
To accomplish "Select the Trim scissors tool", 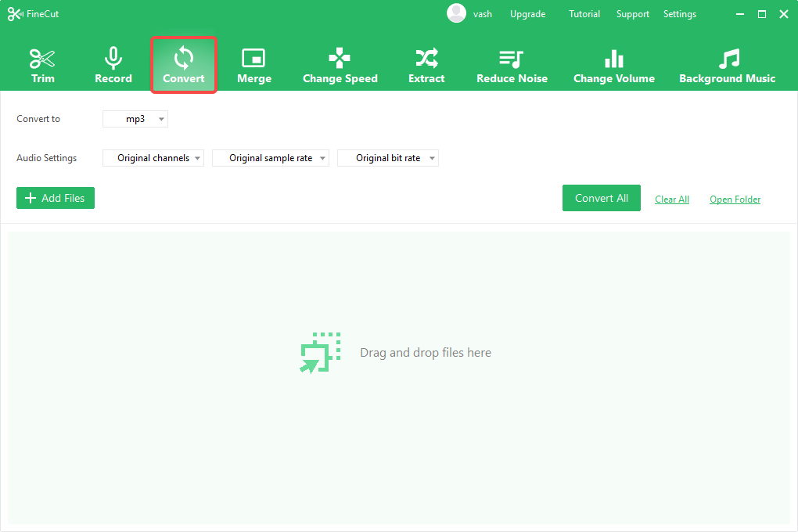I will tap(43, 66).
